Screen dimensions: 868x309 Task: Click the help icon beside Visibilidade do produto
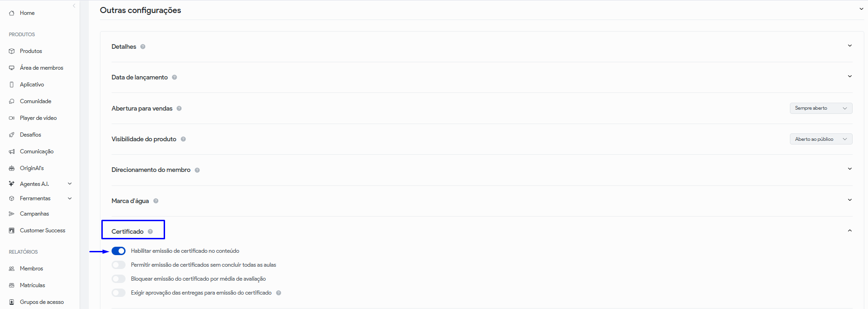pos(183,139)
